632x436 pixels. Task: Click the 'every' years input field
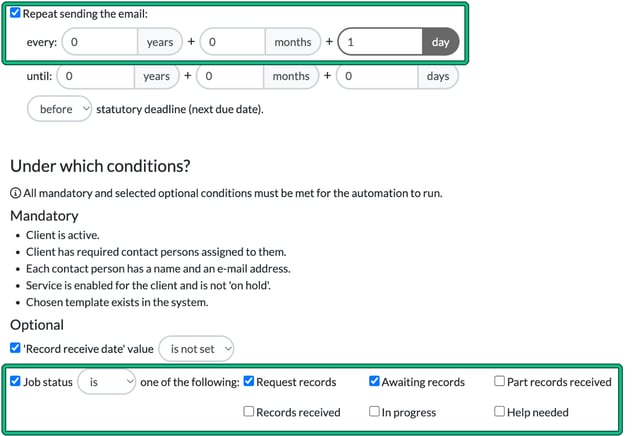click(100, 42)
